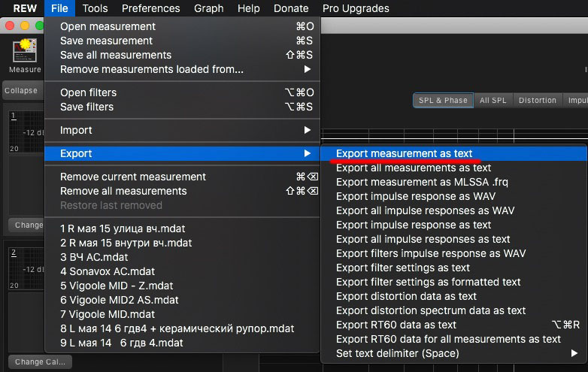Open the Distortion tab

click(x=538, y=100)
